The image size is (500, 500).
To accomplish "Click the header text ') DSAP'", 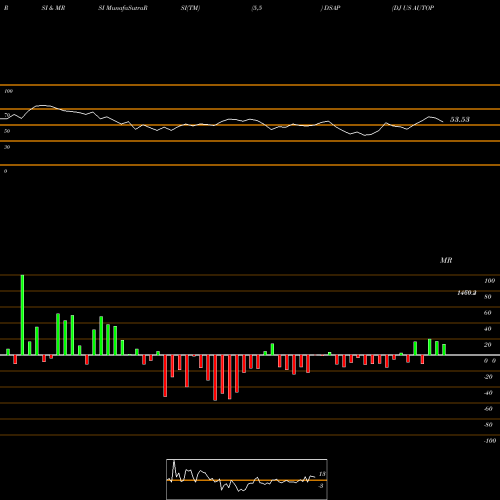I will coord(330,8).
